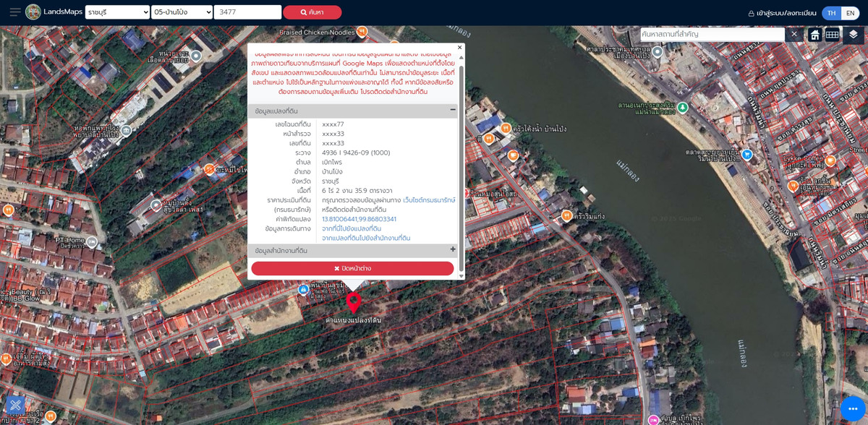Open the district dropdown showing 05-บ้านโป่ง
This screenshot has height=425, width=868.
182,12
